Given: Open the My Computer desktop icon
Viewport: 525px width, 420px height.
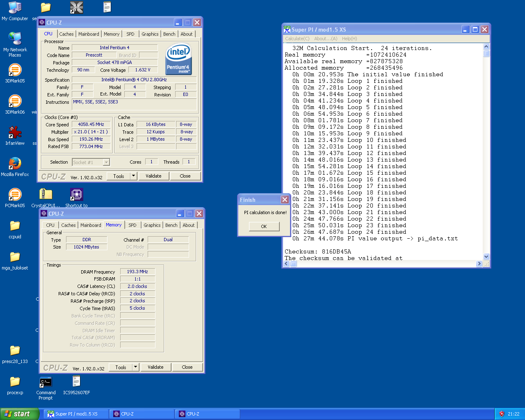Looking at the screenshot, I should point(15,11).
